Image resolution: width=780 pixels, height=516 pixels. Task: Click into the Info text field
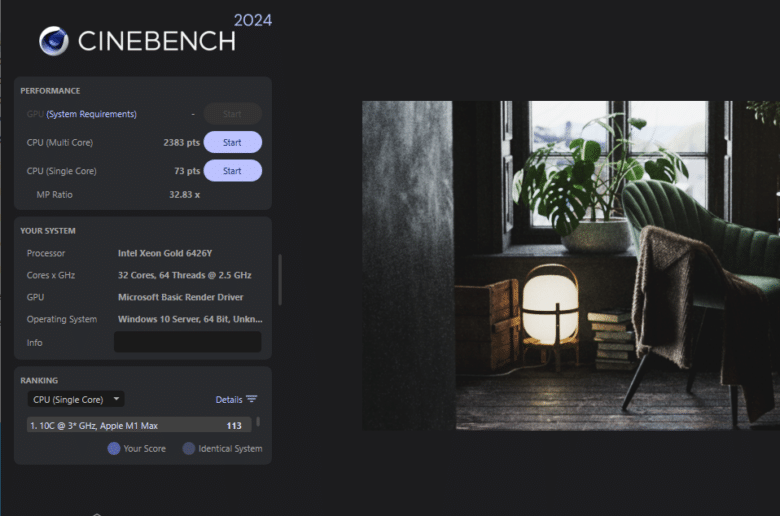pyautogui.click(x=188, y=342)
